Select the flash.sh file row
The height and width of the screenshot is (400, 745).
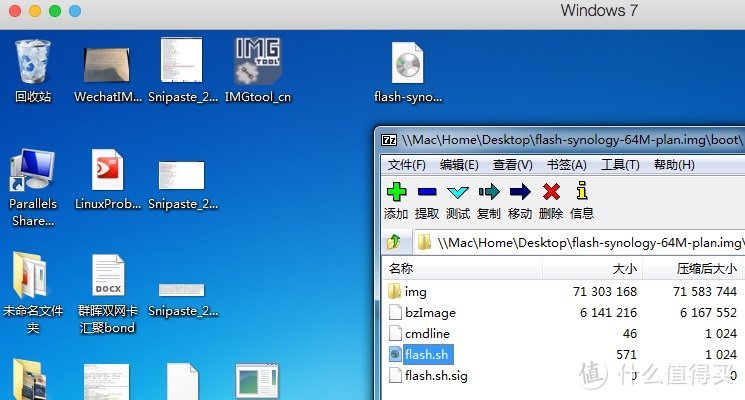pyautogui.click(x=563, y=354)
